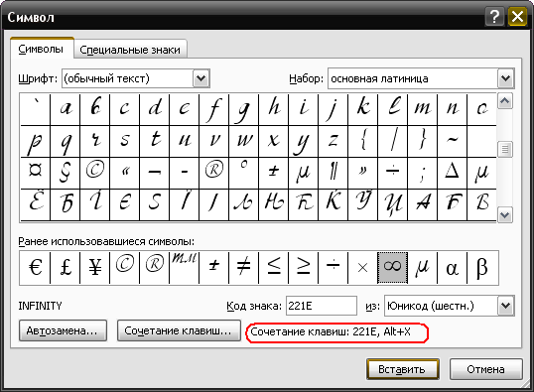Click the scroll down arrow of symbol grid

point(505,215)
